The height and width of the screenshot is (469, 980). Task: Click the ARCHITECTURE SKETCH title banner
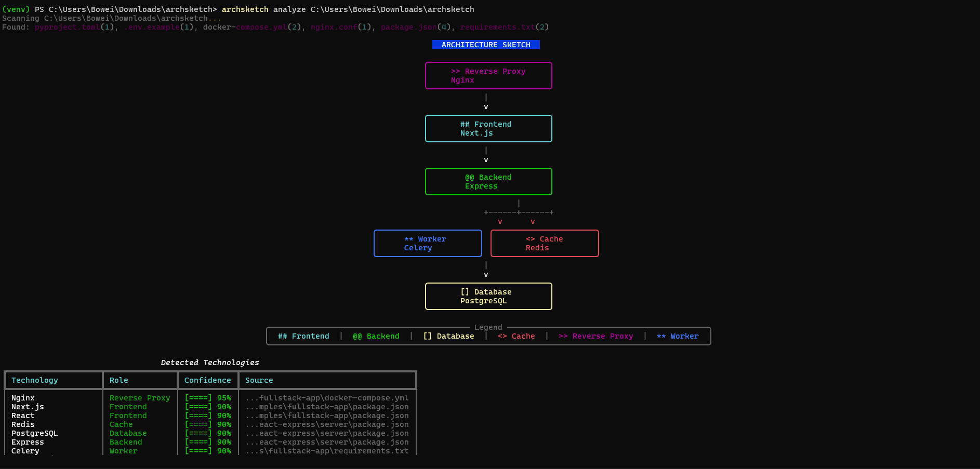click(x=486, y=45)
